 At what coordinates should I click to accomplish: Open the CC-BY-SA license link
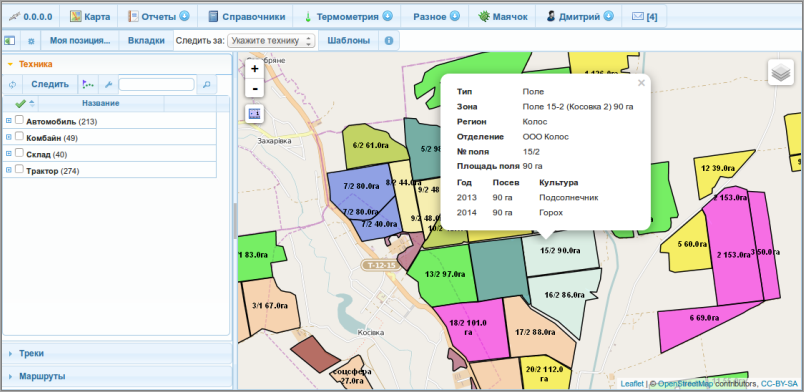pos(779,384)
